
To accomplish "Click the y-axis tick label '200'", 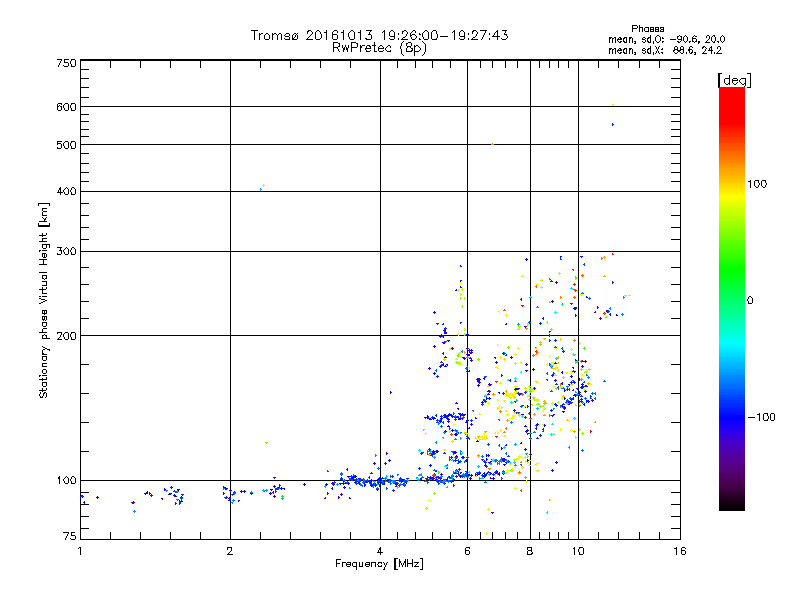I will (x=66, y=336).
